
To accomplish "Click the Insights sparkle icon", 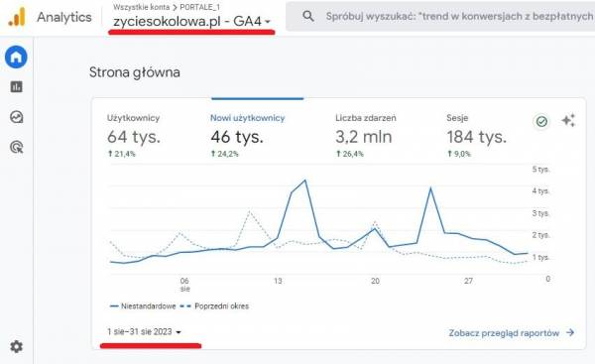I will pos(568,121).
